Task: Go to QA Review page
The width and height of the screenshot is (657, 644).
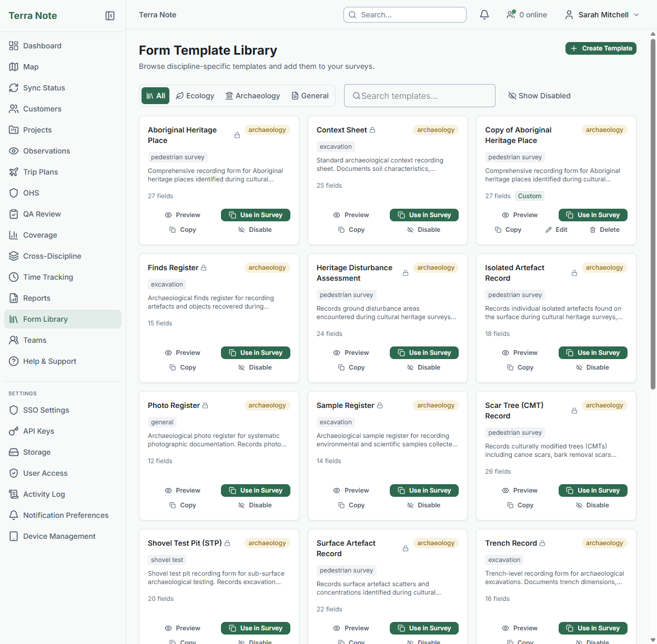Action: point(42,214)
